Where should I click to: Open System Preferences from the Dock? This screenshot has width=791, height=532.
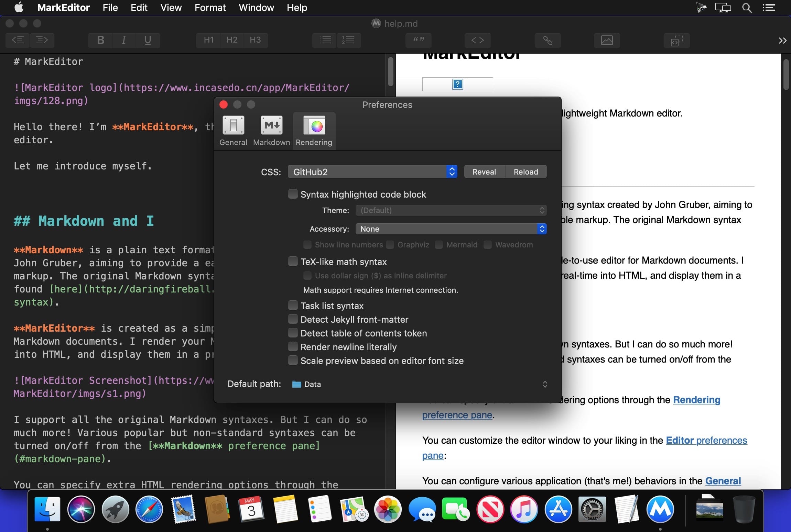(592, 509)
